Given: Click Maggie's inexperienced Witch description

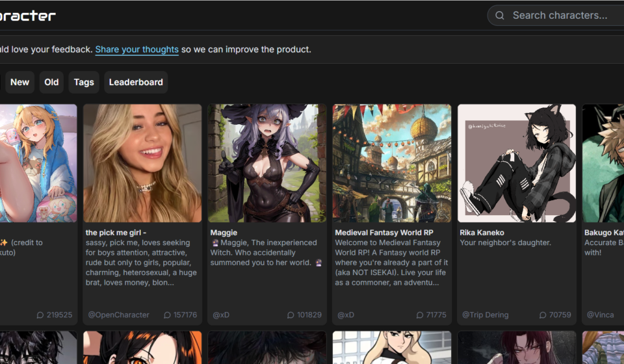Looking at the screenshot, I should [x=266, y=253].
